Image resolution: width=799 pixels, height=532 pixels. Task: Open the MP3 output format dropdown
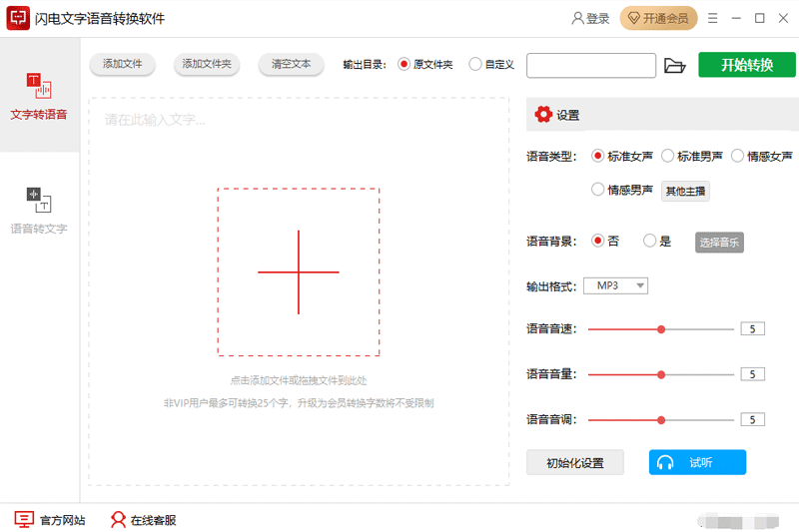tap(616, 285)
